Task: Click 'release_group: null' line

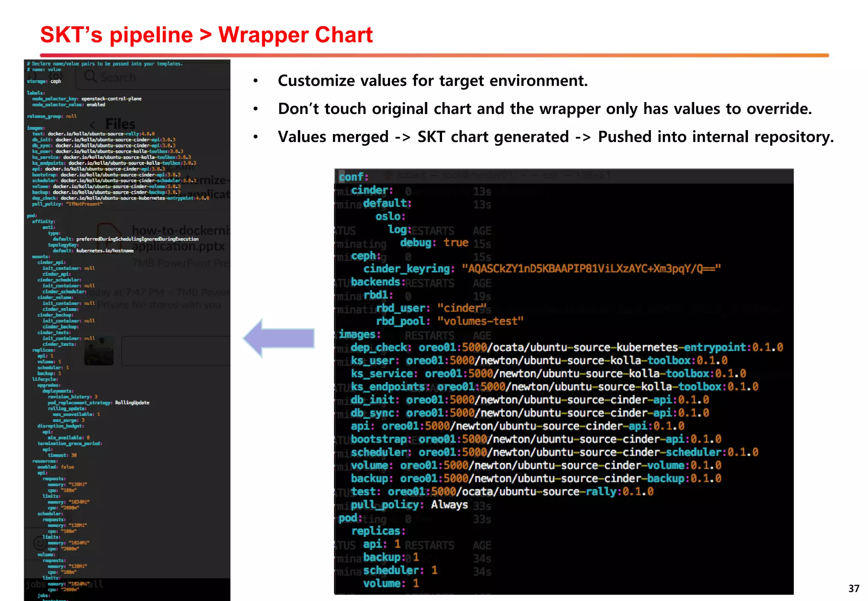Action: pyautogui.click(x=52, y=116)
